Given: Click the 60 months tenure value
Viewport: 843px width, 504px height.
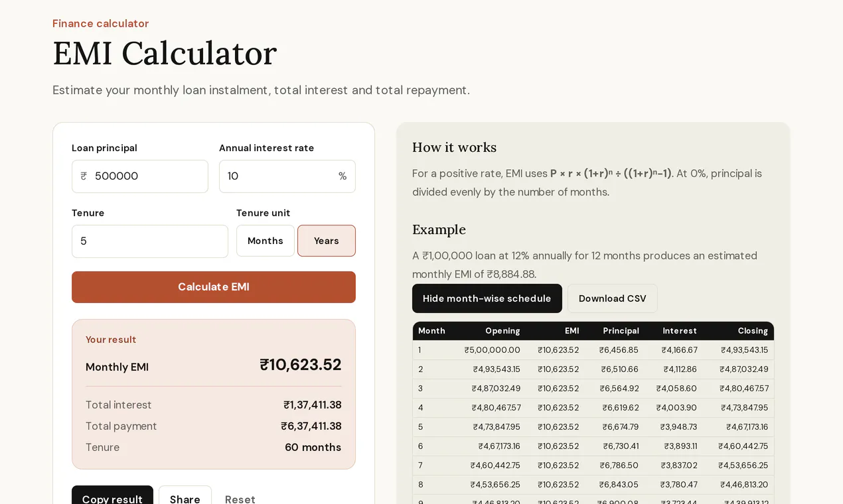Looking at the screenshot, I should 313,448.
